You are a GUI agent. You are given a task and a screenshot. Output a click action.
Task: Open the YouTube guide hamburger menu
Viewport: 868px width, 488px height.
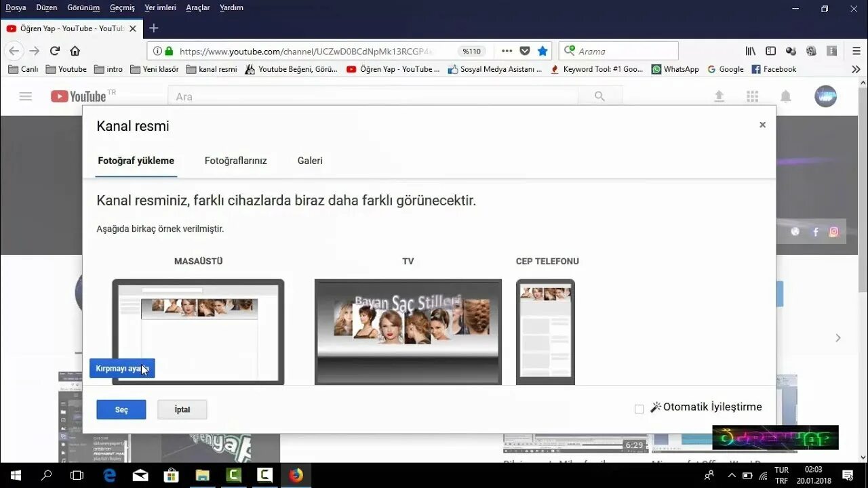[26, 96]
